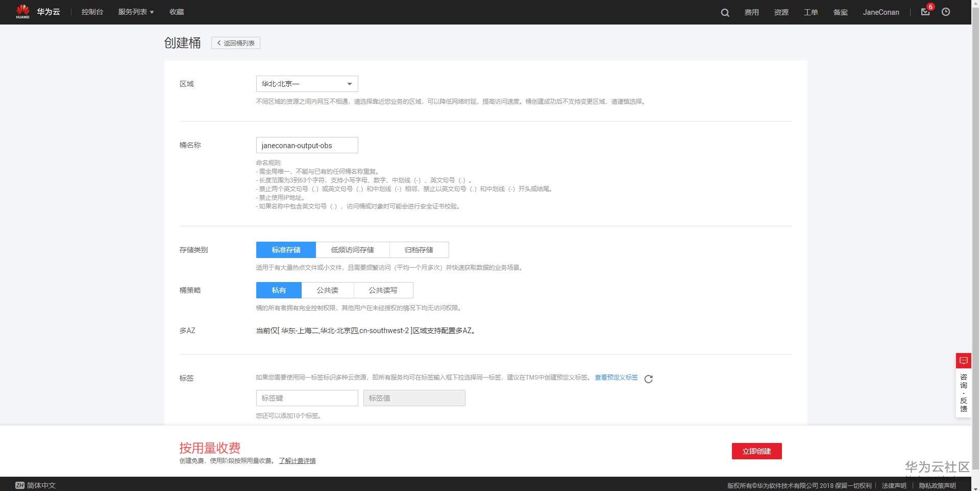Open 工单 menu

click(x=811, y=12)
